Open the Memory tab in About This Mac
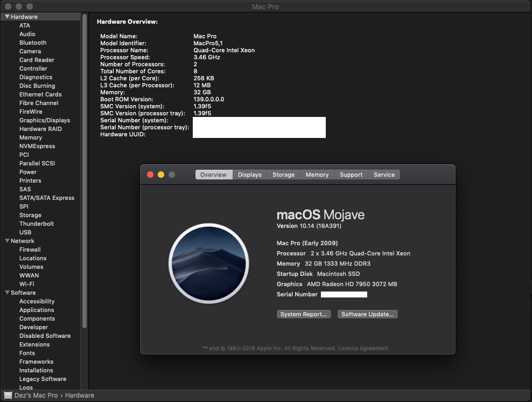Viewport: 532px width, 402px height. [317, 175]
